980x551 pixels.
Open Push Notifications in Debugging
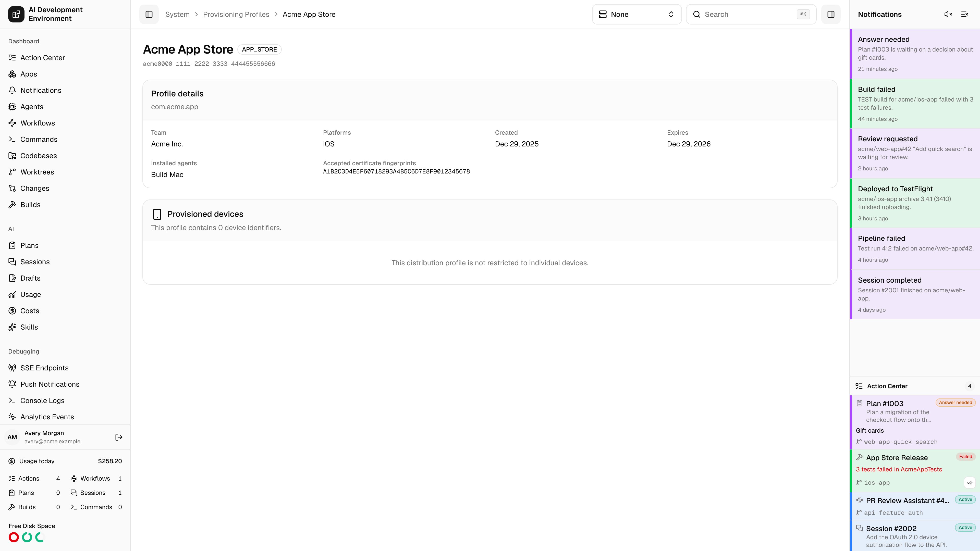coord(65,384)
